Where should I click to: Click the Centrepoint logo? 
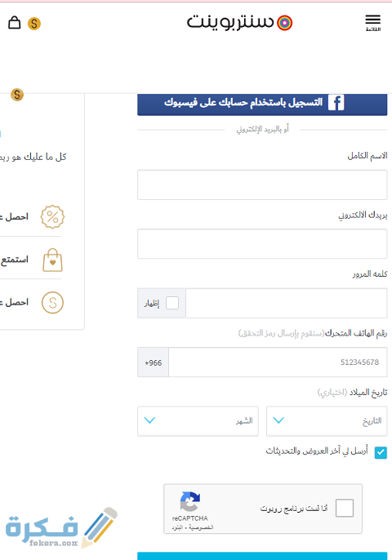click(x=239, y=23)
